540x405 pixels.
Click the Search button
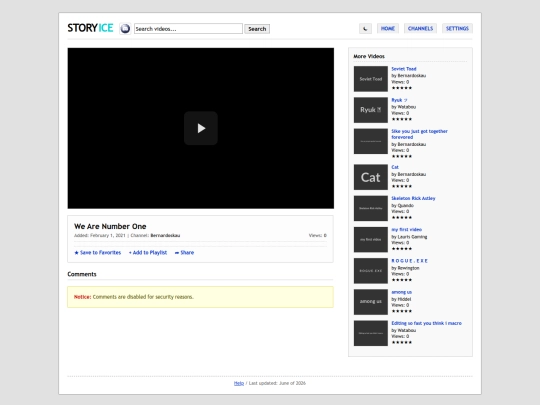(257, 29)
